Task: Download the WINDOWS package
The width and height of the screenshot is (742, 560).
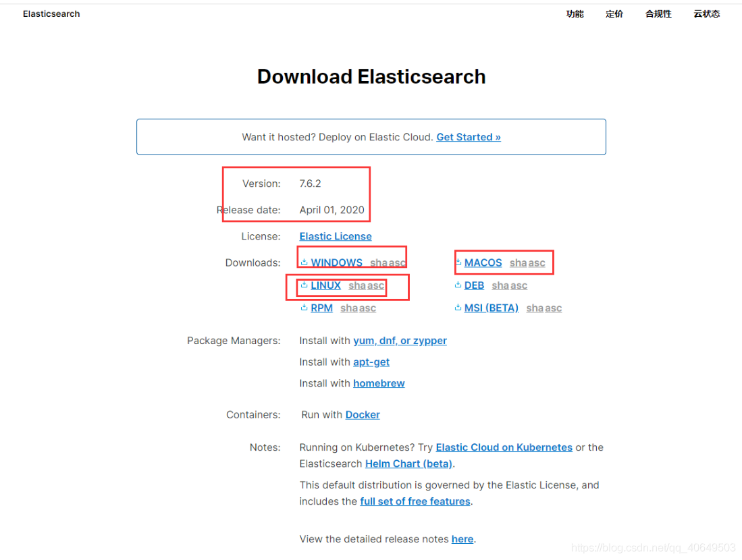Action: (x=336, y=262)
